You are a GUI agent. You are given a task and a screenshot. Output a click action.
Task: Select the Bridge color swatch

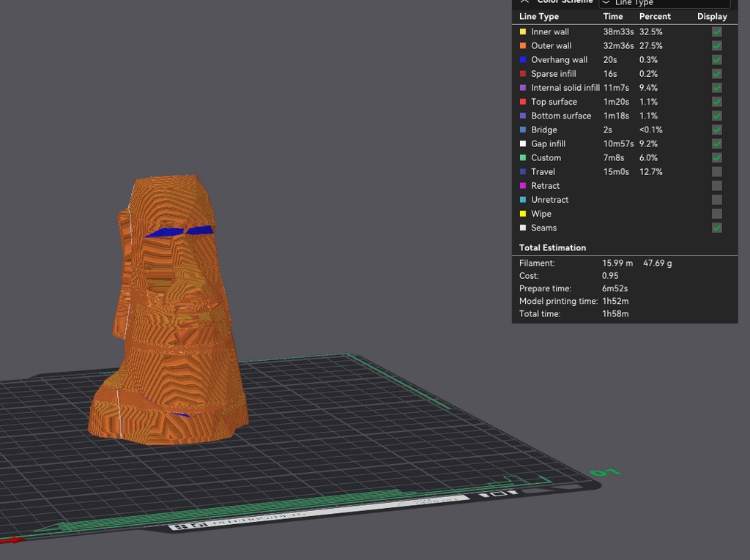[523, 130]
